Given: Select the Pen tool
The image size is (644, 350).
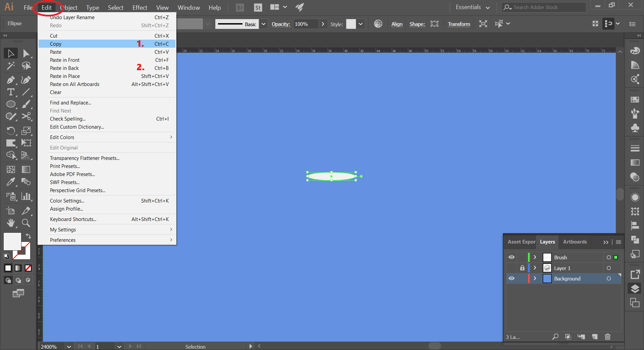Looking at the screenshot, I should [x=11, y=80].
